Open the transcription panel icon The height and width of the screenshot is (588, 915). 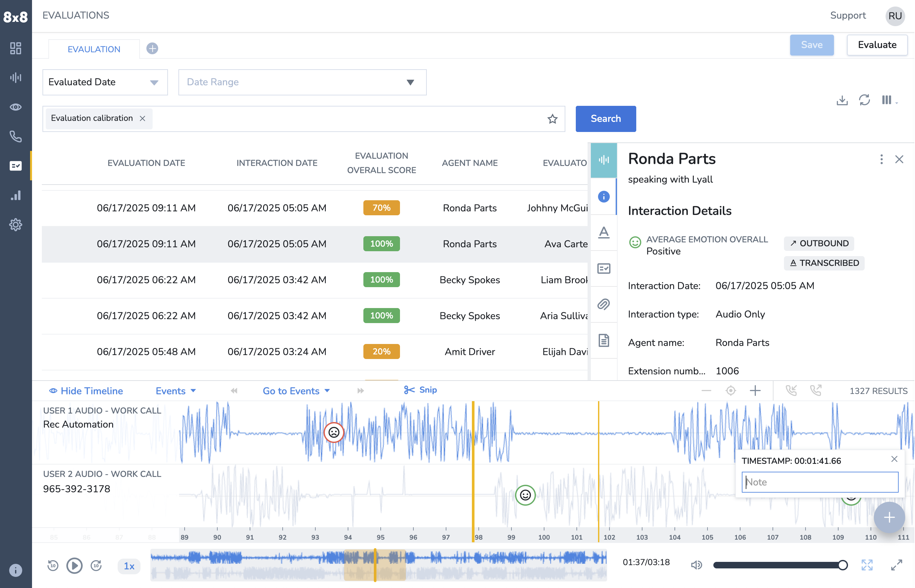click(x=603, y=233)
